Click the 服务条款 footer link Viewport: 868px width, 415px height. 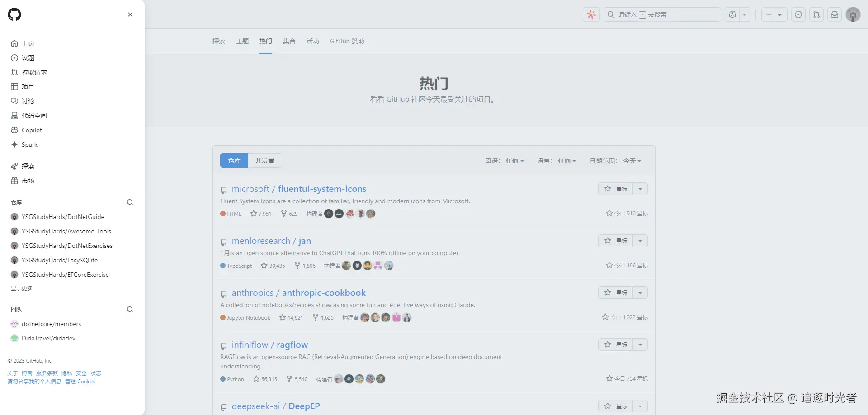[47, 373]
